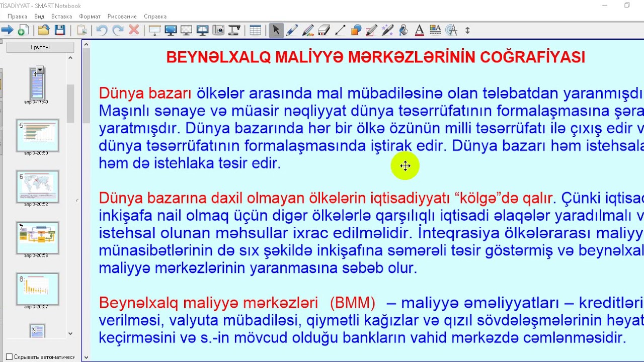Screen dimensions: 644x362
Task: Select page 6 world map thumbnail
Action: (x=38, y=187)
